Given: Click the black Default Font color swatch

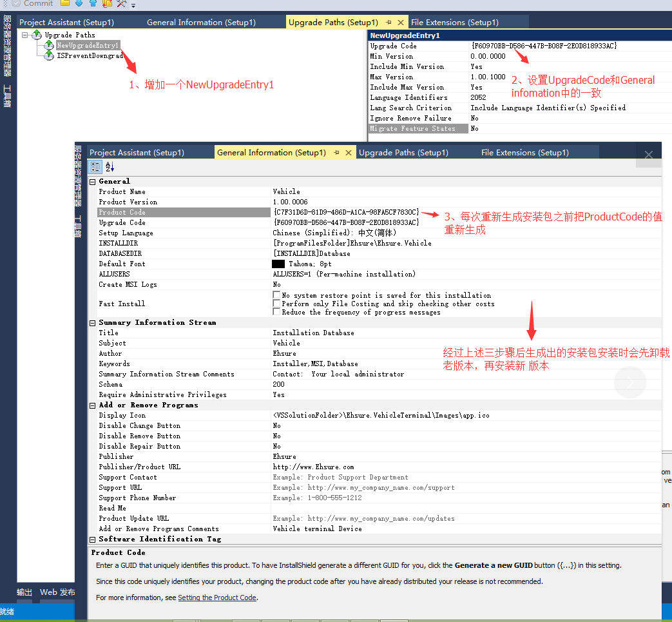Looking at the screenshot, I should click(x=278, y=264).
